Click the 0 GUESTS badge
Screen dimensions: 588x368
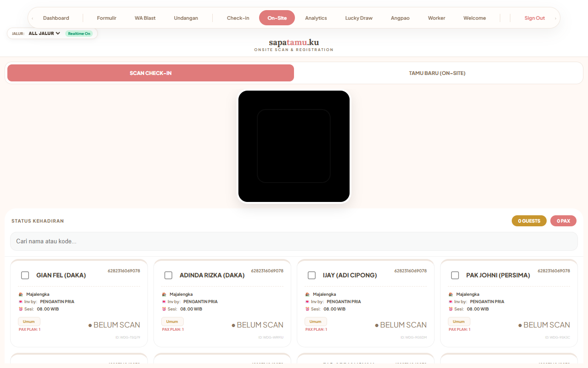[529, 221]
